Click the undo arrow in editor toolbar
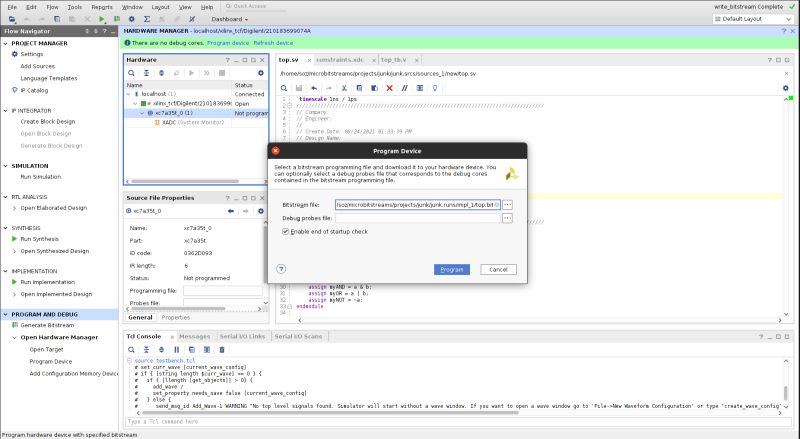The width and height of the screenshot is (800, 439). [x=314, y=88]
